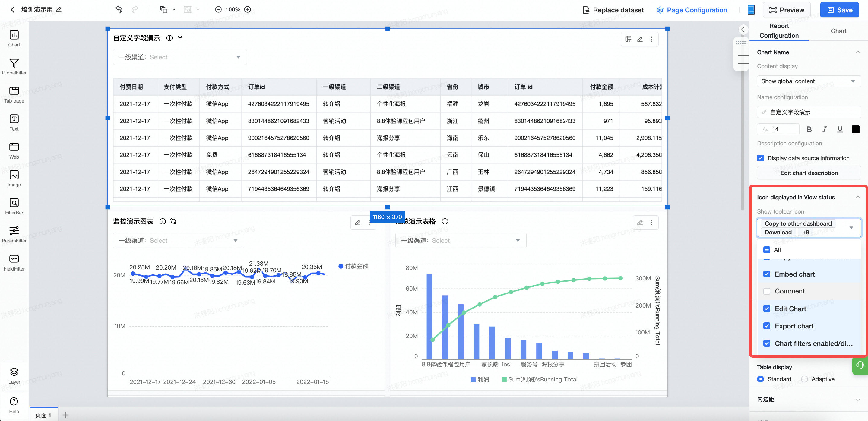Rename dashboard via pencil icon beside 培训演示用

point(59,9)
